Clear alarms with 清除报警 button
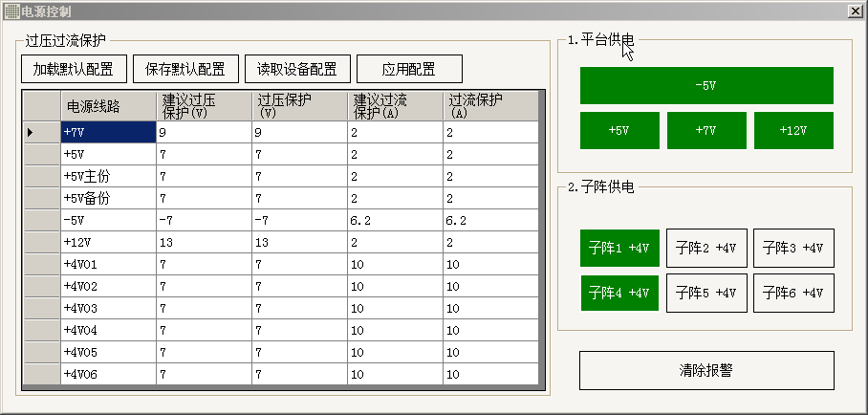Viewport: 868px width, 415px height. click(x=706, y=370)
